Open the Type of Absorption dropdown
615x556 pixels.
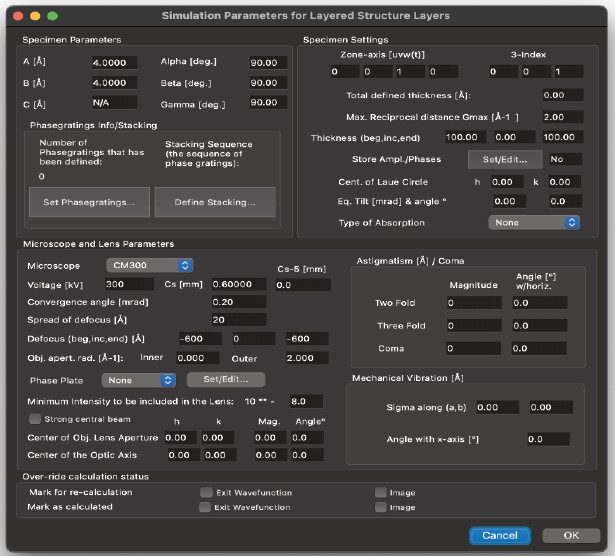533,222
